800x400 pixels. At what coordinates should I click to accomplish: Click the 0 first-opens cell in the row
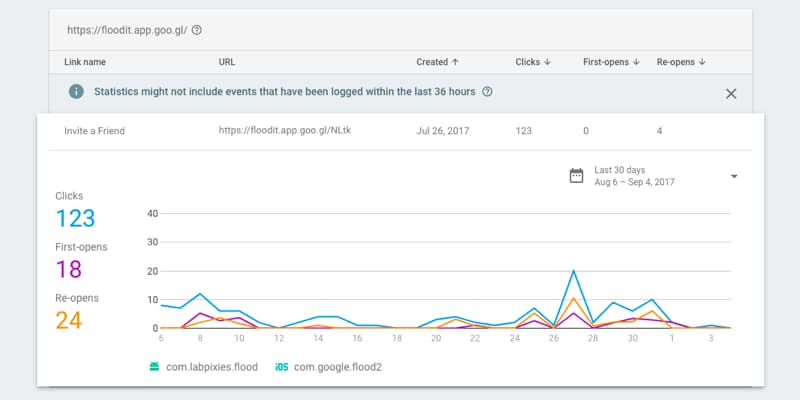pyautogui.click(x=586, y=131)
